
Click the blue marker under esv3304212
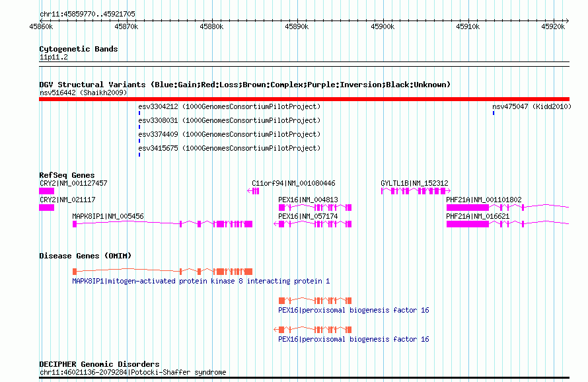coord(139,113)
